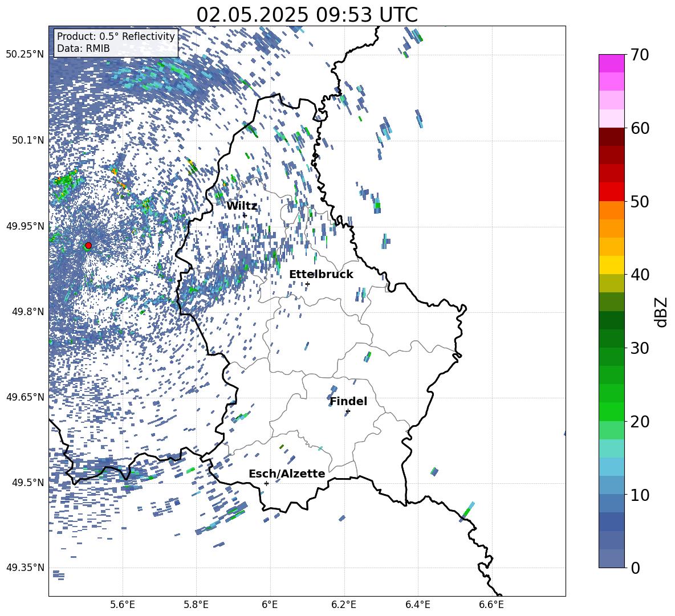
Task: Click the red radar site marker
Action: 88,246
